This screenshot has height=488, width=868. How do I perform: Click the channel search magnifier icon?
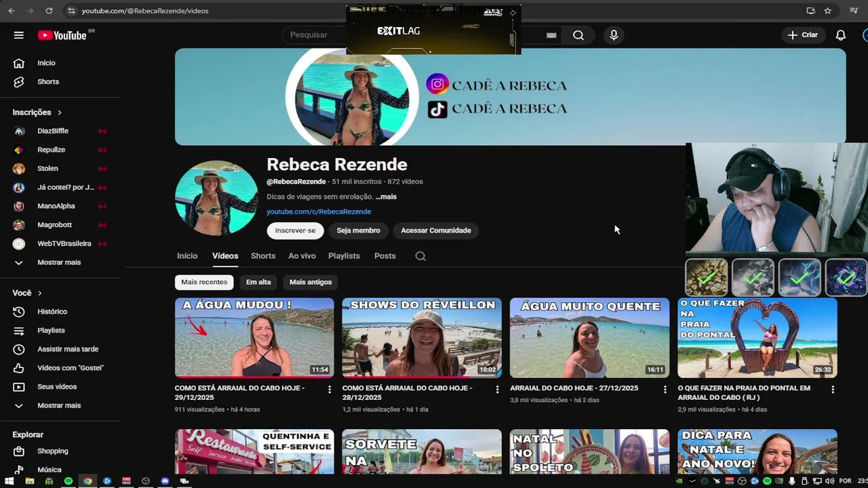[420, 256]
